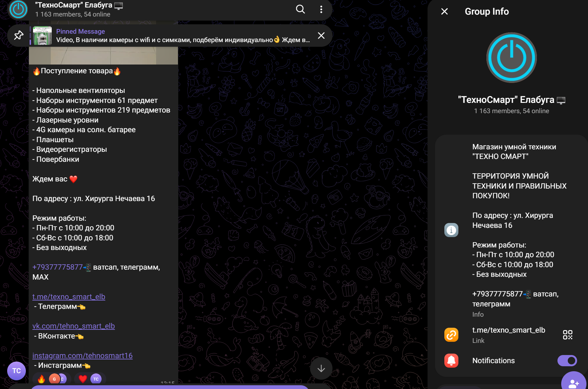Click "1 163 members, 54 online" in Group Info
The image size is (588, 389).
(x=511, y=111)
